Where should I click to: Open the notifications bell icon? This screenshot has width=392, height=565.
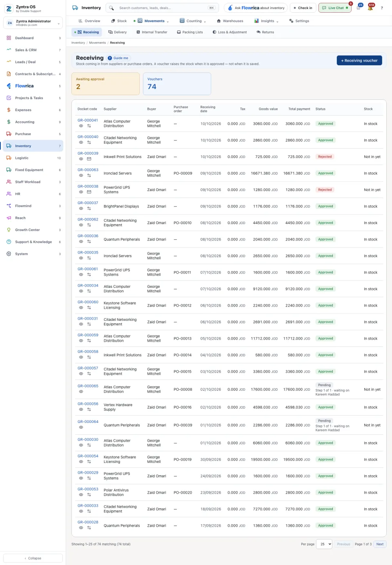pos(370,8)
